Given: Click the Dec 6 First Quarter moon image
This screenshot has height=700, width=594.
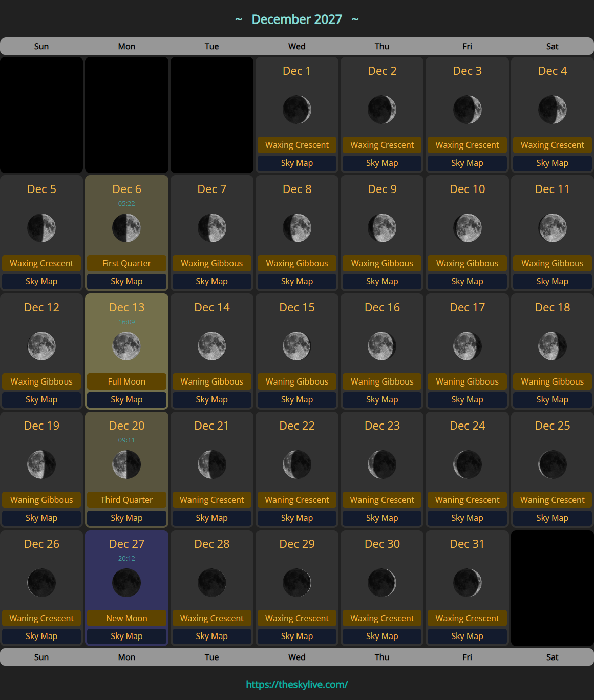Looking at the screenshot, I should point(126,228).
